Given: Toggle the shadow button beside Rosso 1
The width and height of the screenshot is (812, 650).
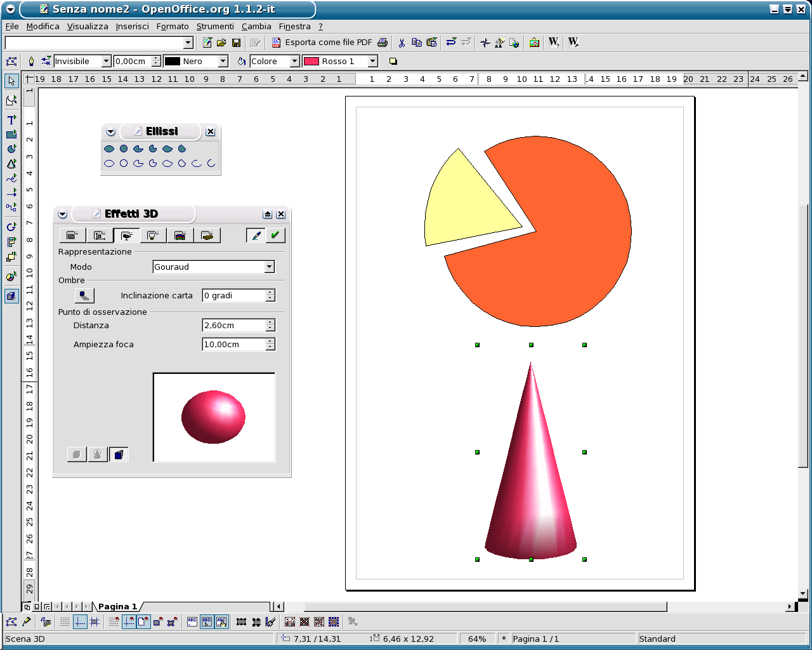Looking at the screenshot, I should tap(393, 62).
